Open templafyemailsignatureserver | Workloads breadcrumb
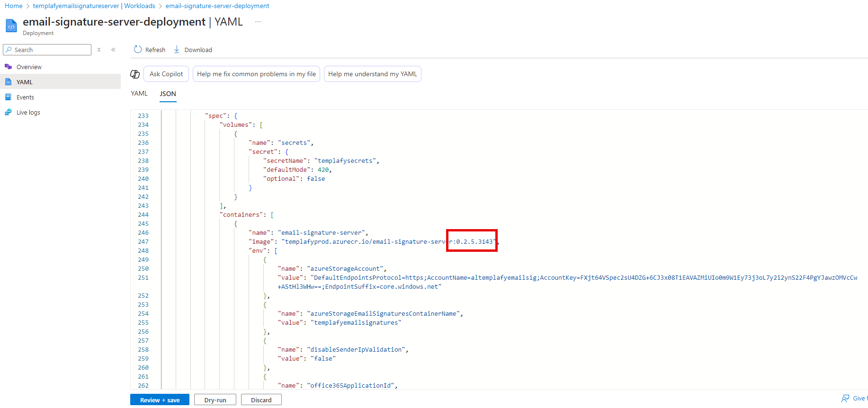This screenshot has width=868, height=408. (x=94, y=6)
